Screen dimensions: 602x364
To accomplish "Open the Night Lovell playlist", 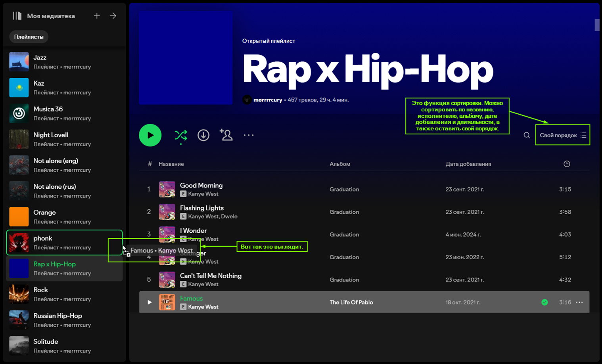I will click(x=65, y=139).
